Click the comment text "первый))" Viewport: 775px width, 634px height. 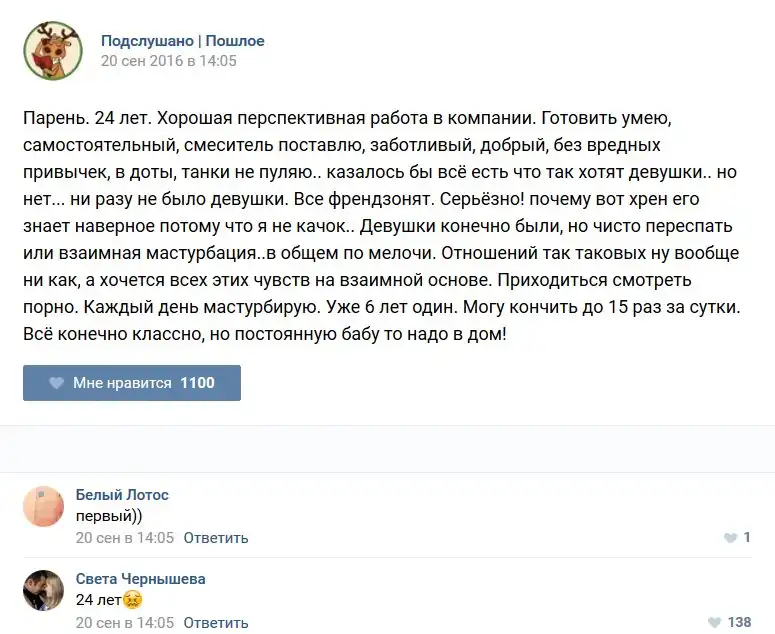109,516
